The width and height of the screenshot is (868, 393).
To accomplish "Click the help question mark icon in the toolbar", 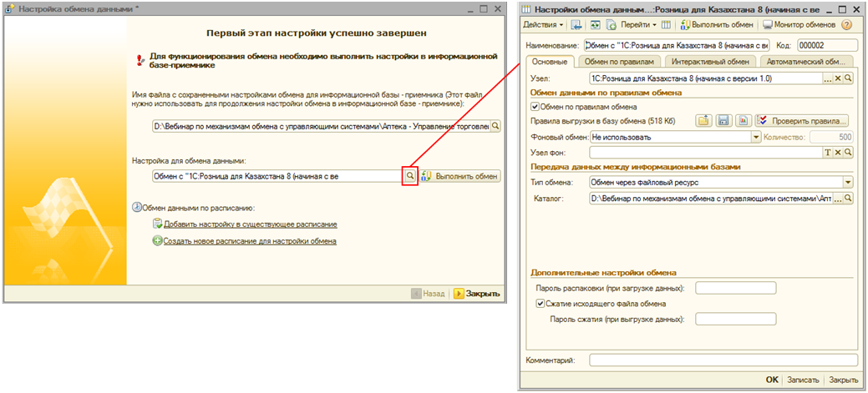I will pos(846,25).
